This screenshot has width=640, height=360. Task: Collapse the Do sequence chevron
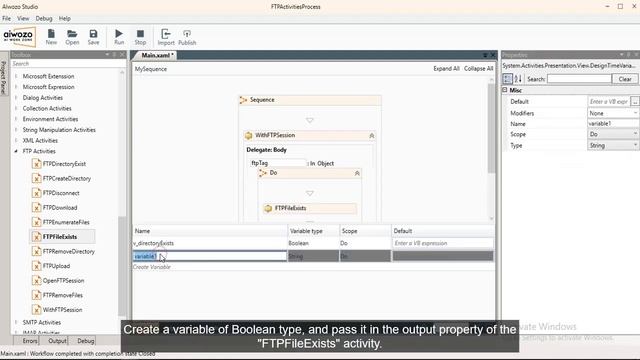(x=357, y=173)
